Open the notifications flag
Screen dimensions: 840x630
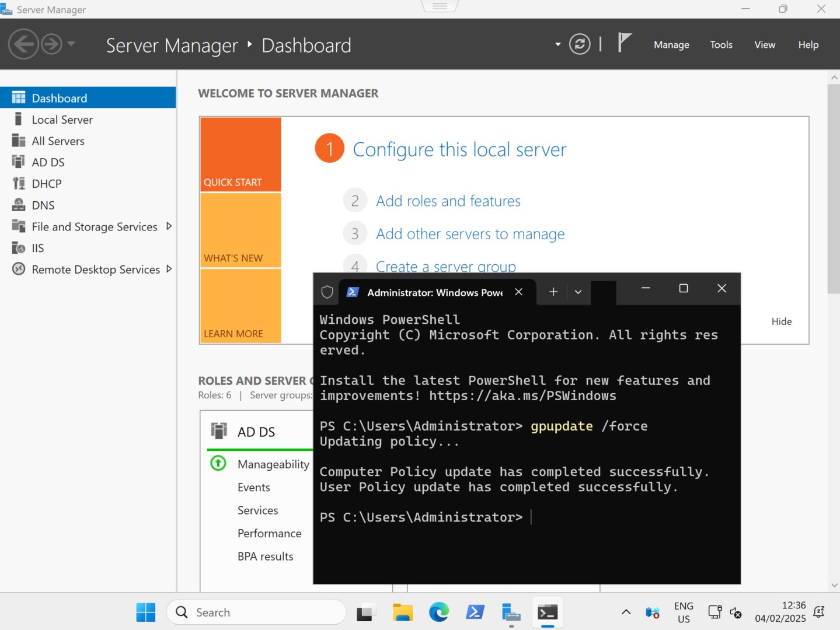coord(624,43)
